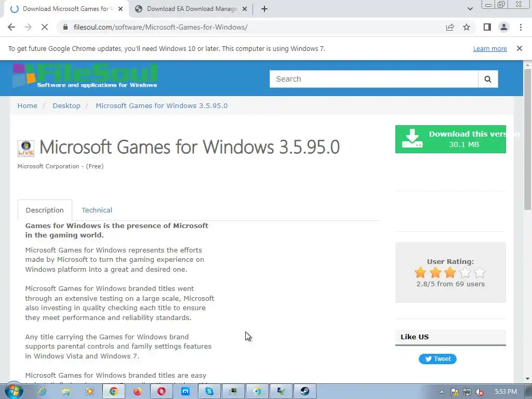Screen dimensions: 532x399
Task: Open the Learn more link about Chrome updates
Action: [490, 48]
